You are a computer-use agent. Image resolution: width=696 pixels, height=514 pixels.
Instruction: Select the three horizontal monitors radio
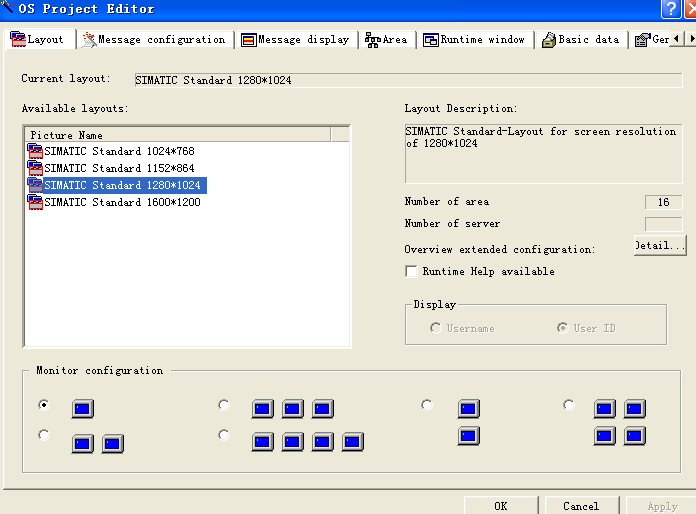pos(224,405)
